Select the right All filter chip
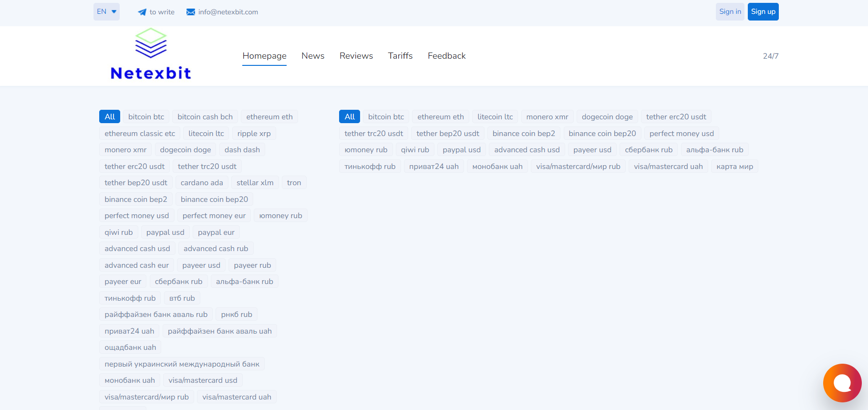Viewport: 868px width, 410px height. click(x=350, y=117)
